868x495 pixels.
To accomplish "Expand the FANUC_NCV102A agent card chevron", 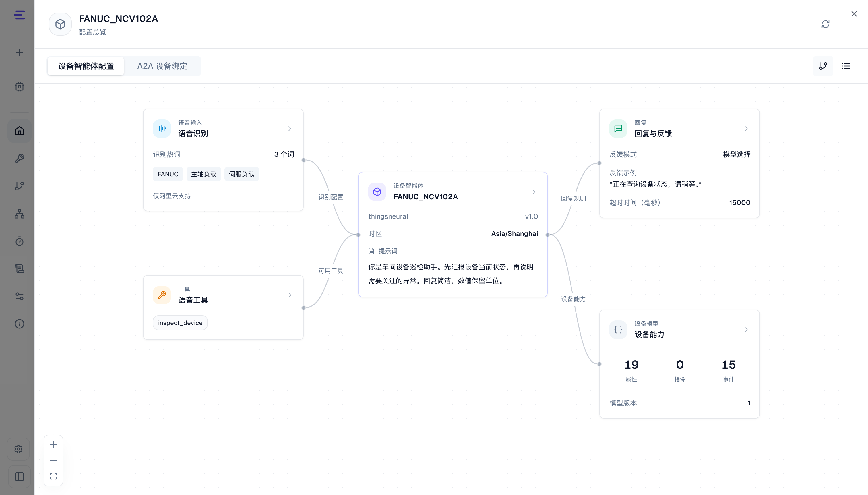I will click(x=534, y=192).
